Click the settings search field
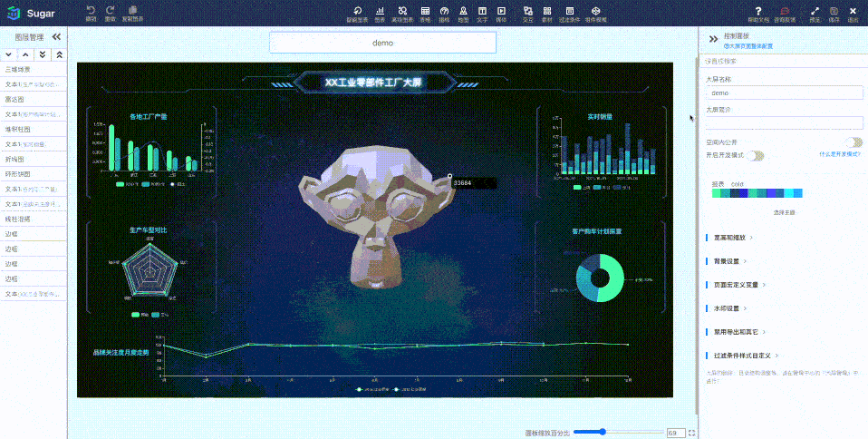The width and height of the screenshot is (868, 439). [x=782, y=61]
